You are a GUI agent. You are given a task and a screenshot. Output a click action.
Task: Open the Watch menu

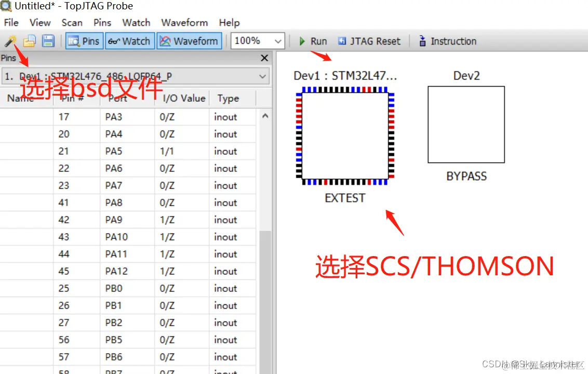[136, 22]
